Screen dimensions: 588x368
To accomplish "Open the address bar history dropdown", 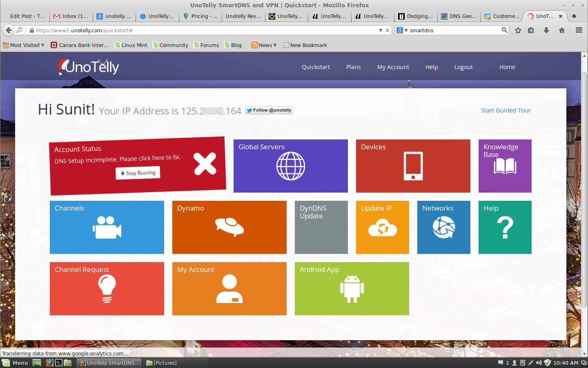I will click(381, 30).
